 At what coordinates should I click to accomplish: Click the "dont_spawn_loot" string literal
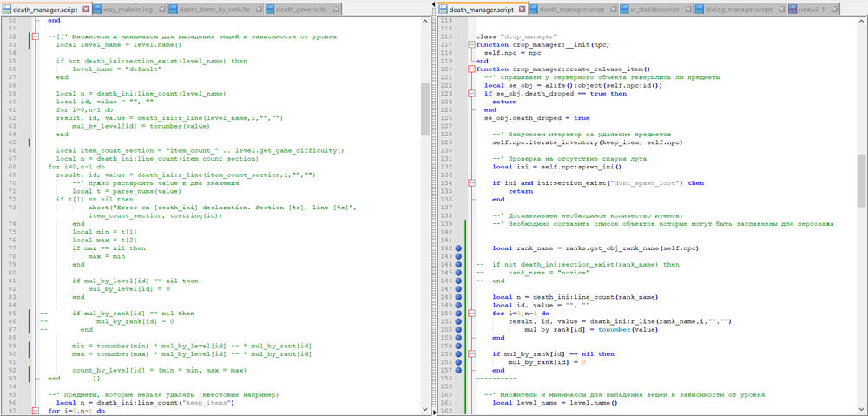[646, 182]
